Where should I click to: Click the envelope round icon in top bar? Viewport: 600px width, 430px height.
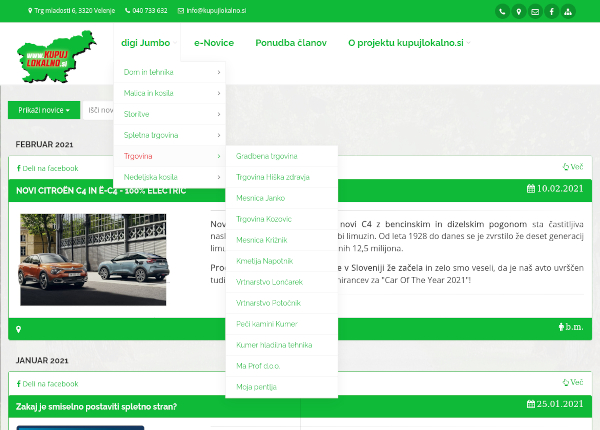(x=535, y=11)
